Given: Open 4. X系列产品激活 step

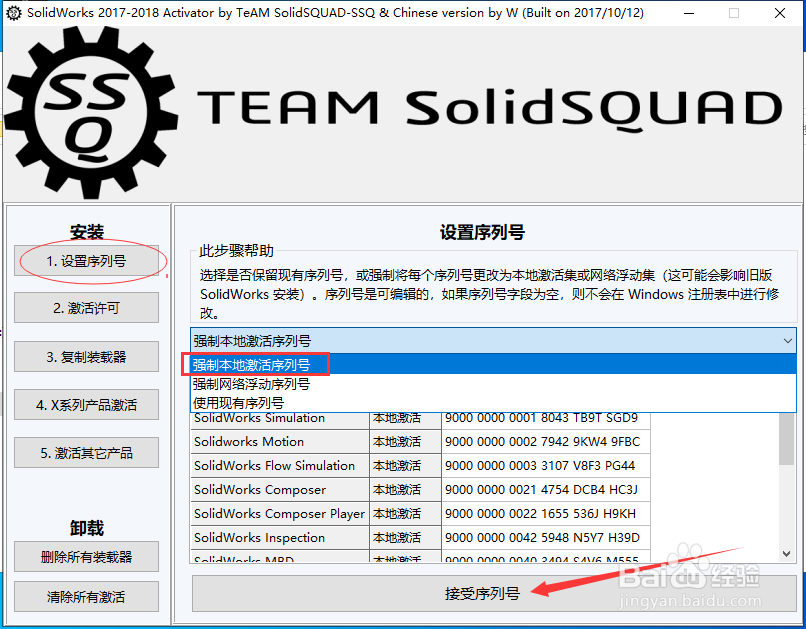Looking at the screenshot, I should (x=86, y=405).
